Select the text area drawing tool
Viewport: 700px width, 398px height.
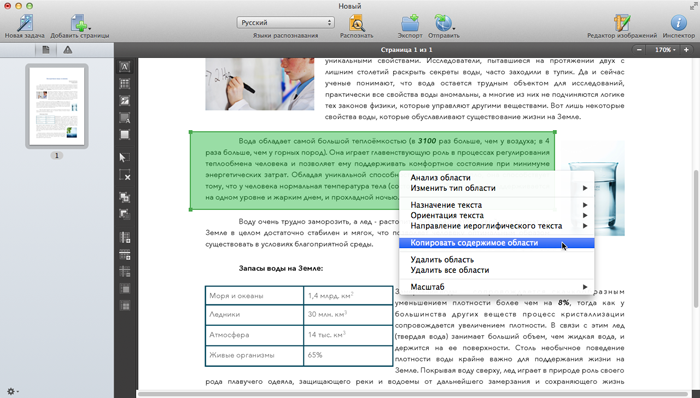tap(125, 66)
